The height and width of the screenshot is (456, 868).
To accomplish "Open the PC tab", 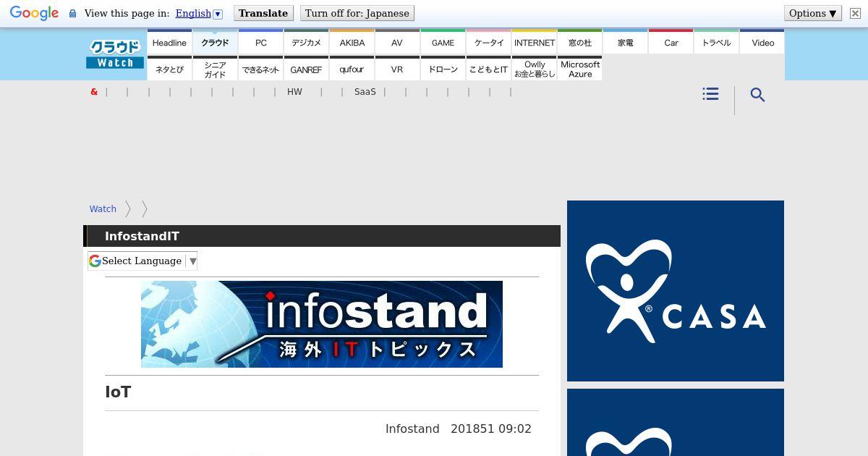I will pos(261,42).
